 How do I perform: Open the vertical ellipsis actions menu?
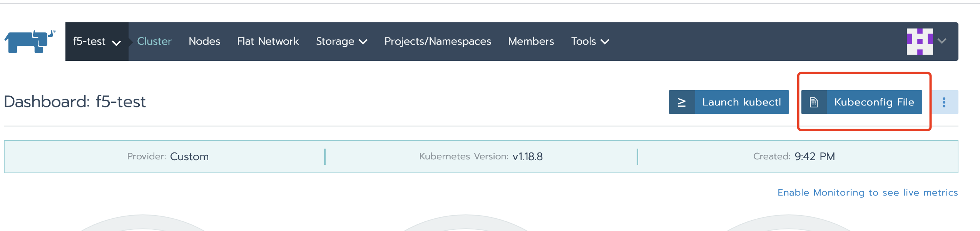tap(944, 102)
